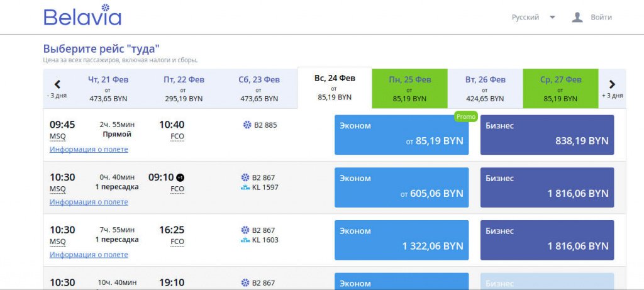
Task: Choose Бизнес fare for KL 1603 flight
Action: [x=547, y=240]
